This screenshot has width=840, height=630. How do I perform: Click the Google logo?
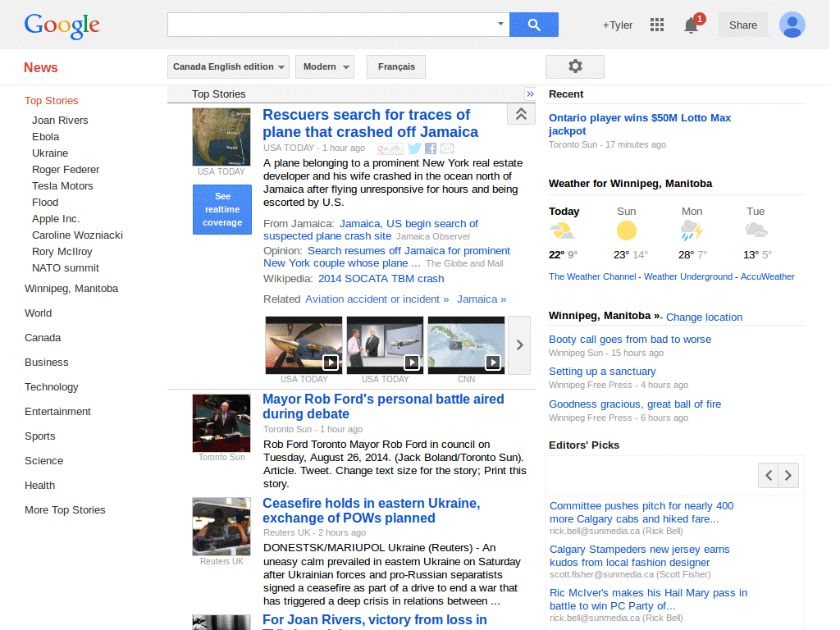click(x=62, y=25)
